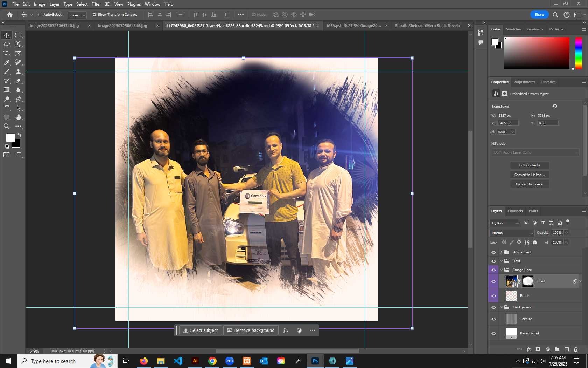Click the red color picker field
This screenshot has width=588, height=368.
point(537,53)
